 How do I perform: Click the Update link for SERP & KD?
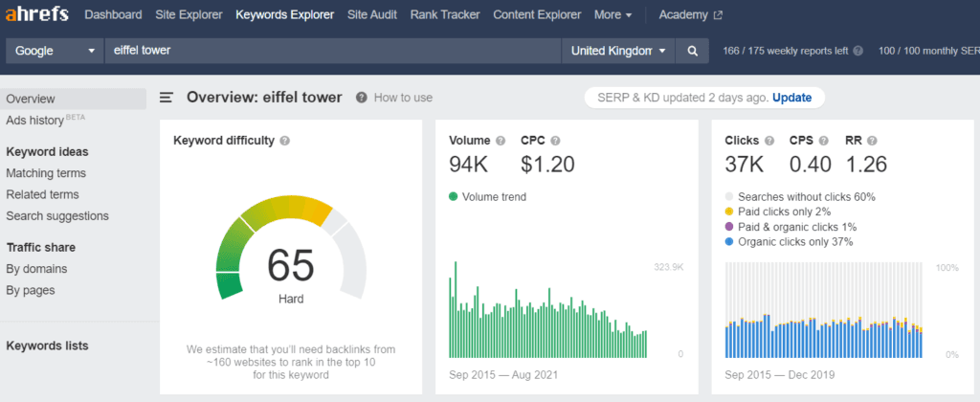tap(791, 98)
